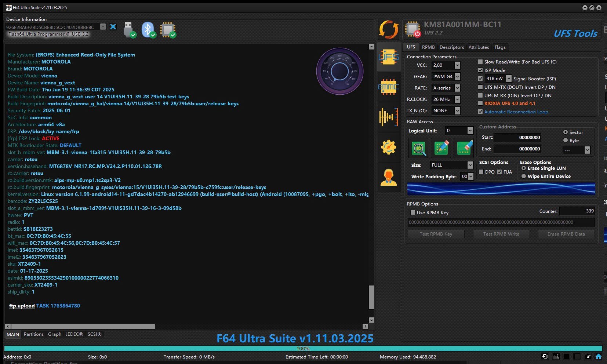This screenshot has width=607, height=364.
Task: Open the VCC voltage dropdown
Action: pyautogui.click(x=457, y=65)
